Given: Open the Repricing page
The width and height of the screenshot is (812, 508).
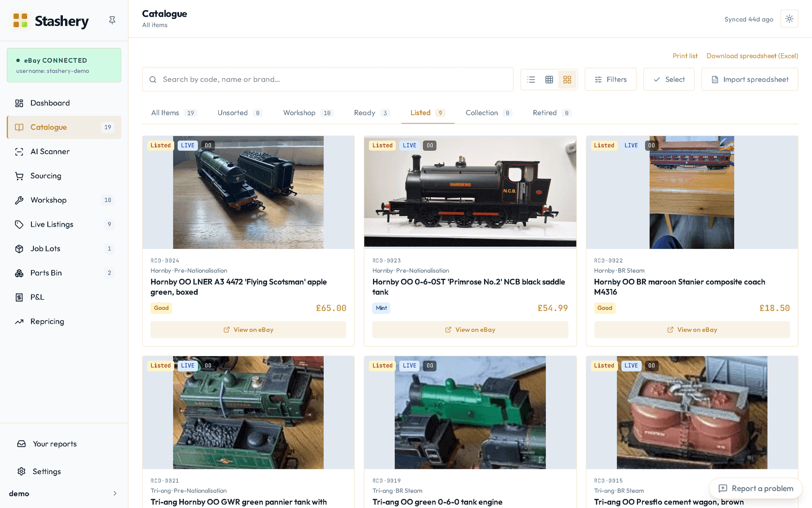Looking at the screenshot, I should pyautogui.click(x=64, y=322).
